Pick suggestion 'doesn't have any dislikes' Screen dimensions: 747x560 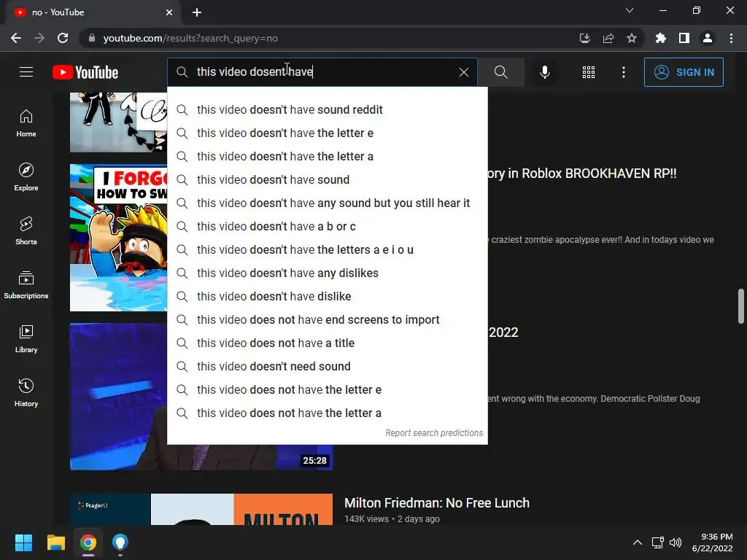coord(328,273)
